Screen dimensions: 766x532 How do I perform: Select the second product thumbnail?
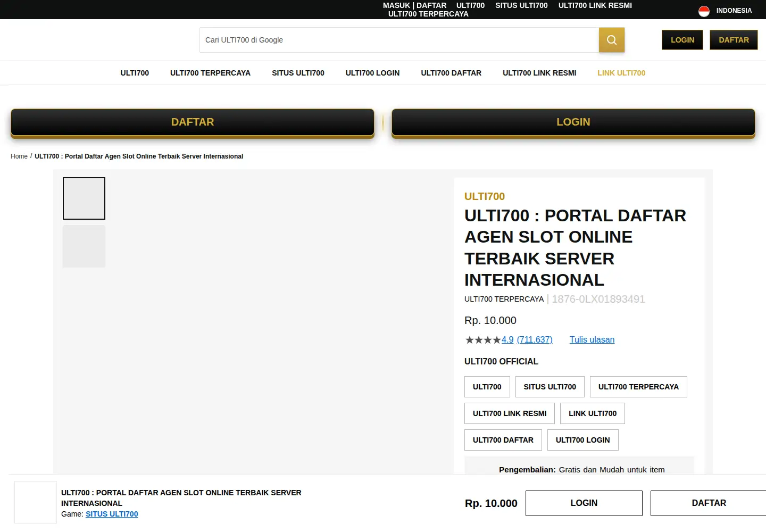tap(84, 246)
